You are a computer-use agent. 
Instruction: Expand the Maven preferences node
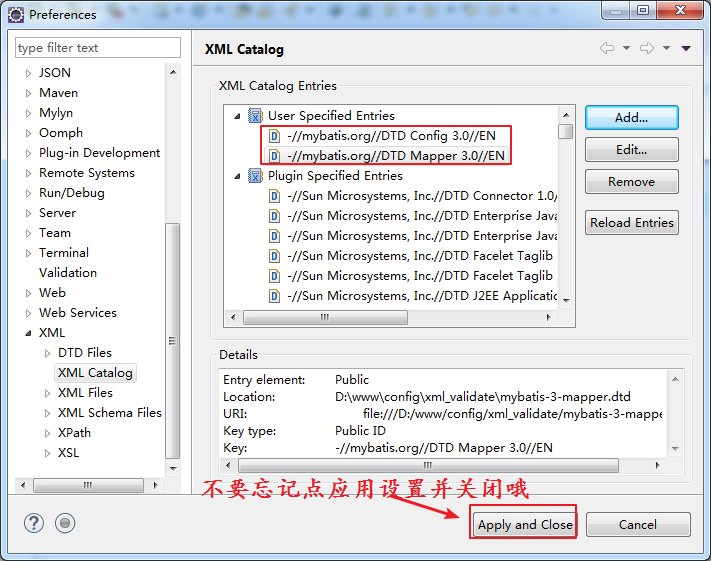[x=29, y=93]
